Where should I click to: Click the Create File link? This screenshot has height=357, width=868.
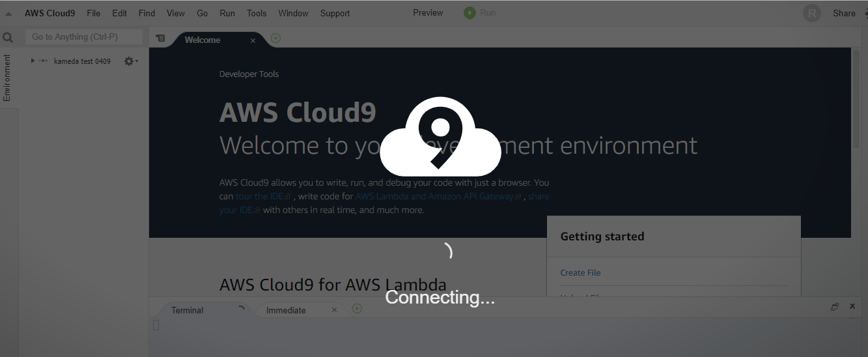point(580,273)
